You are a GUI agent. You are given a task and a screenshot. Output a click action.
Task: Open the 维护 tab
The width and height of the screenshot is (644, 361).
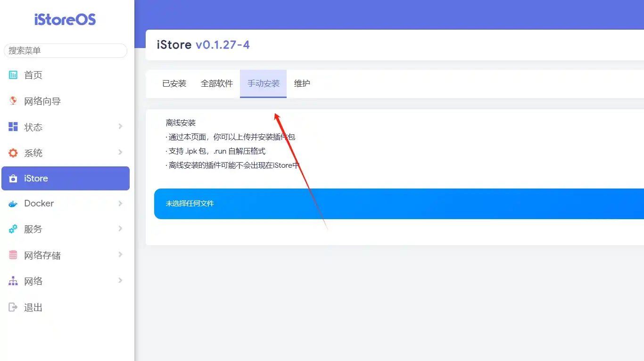click(x=302, y=83)
